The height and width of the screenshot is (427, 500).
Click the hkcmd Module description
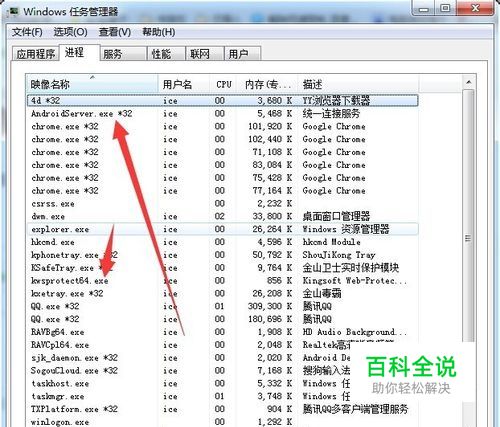click(x=332, y=242)
